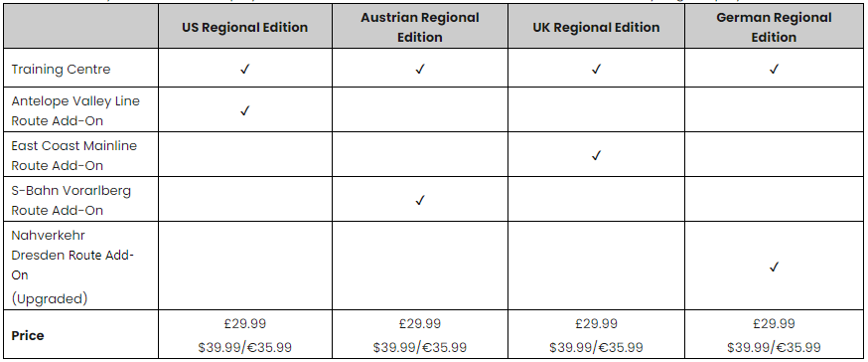The height and width of the screenshot is (362, 868).
Task: Select the Austrian Regional Edition column header
Action: pos(420,27)
